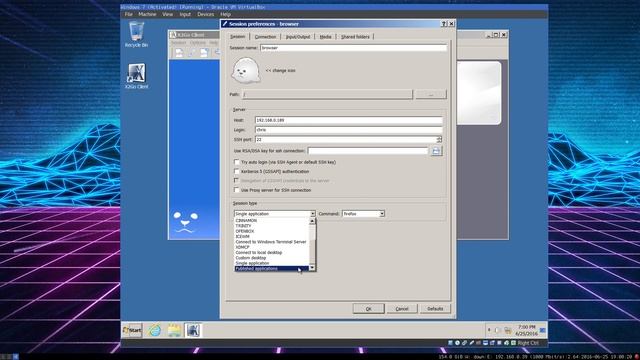Toggle delegation of GSSAPI credentials checkbox
This screenshot has width=640, height=360.
pos(236,180)
